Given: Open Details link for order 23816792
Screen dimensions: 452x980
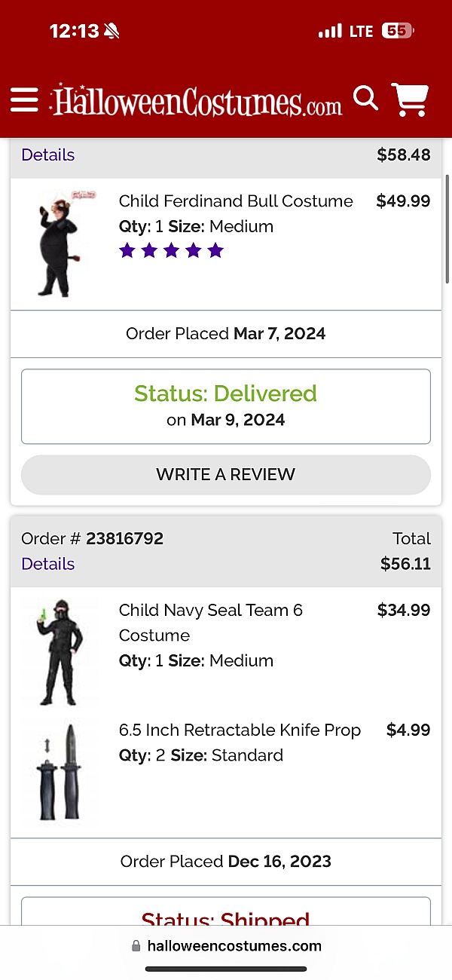Looking at the screenshot, I should click(x=47, y=564).
